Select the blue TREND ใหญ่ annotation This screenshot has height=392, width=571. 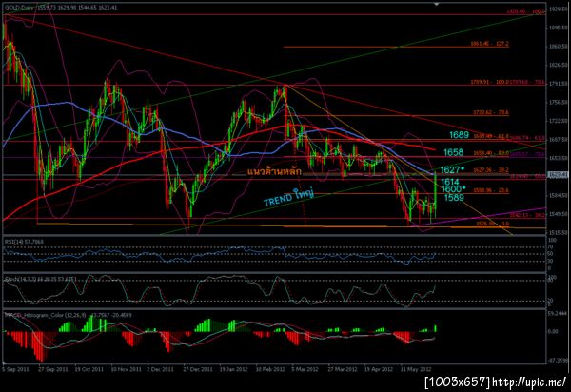pos(288,197)
